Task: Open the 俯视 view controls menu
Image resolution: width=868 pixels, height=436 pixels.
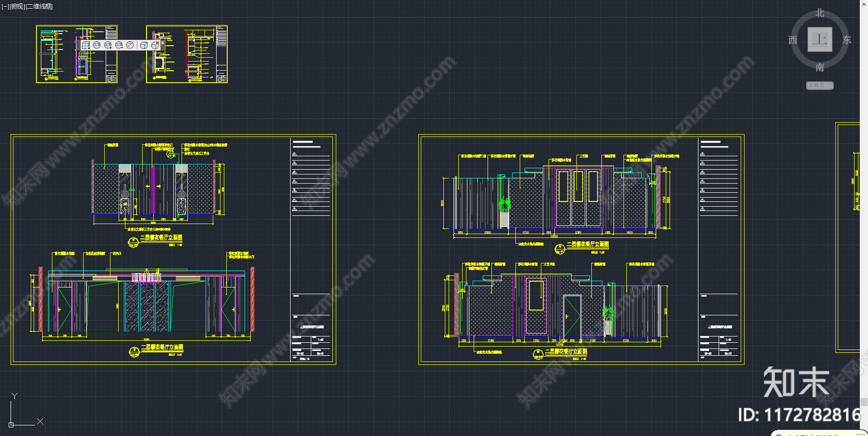Action: (x=17, y=7)
